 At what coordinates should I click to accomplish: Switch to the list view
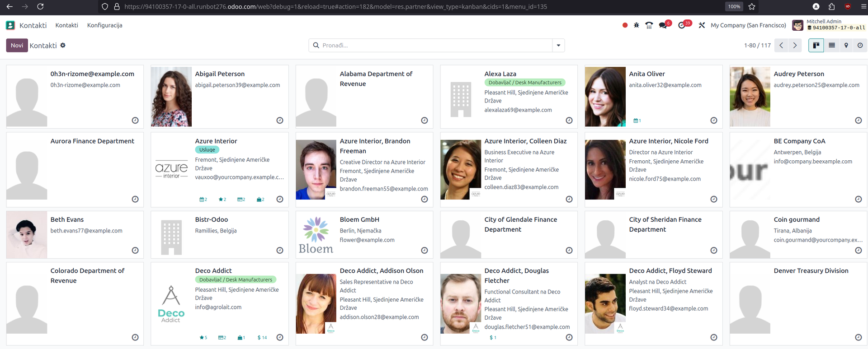(831, 45)
